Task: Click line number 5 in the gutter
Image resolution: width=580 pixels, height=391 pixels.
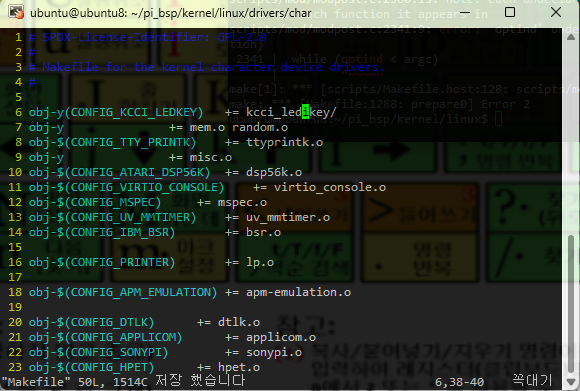Action: 18,97
